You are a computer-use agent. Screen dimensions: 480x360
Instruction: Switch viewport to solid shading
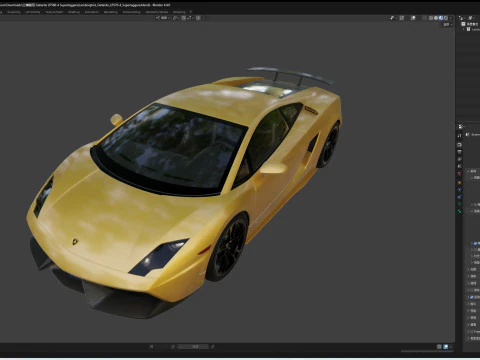pos(436,18)
